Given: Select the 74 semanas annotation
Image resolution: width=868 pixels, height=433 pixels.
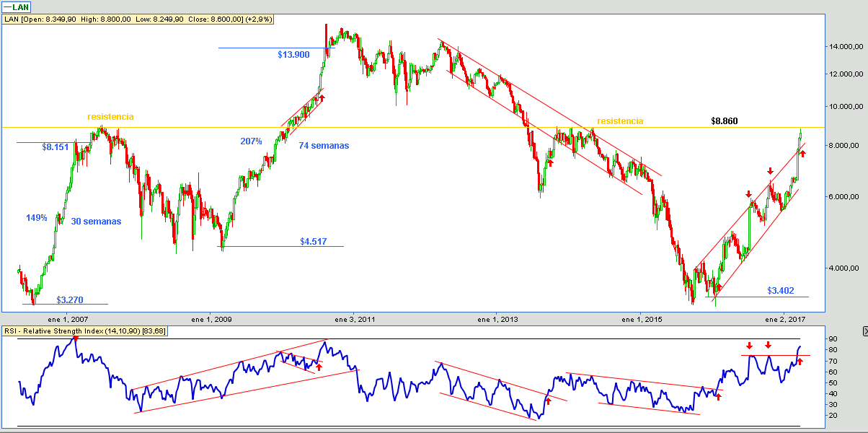Looking at the screenshot, I should pos(324,146).
